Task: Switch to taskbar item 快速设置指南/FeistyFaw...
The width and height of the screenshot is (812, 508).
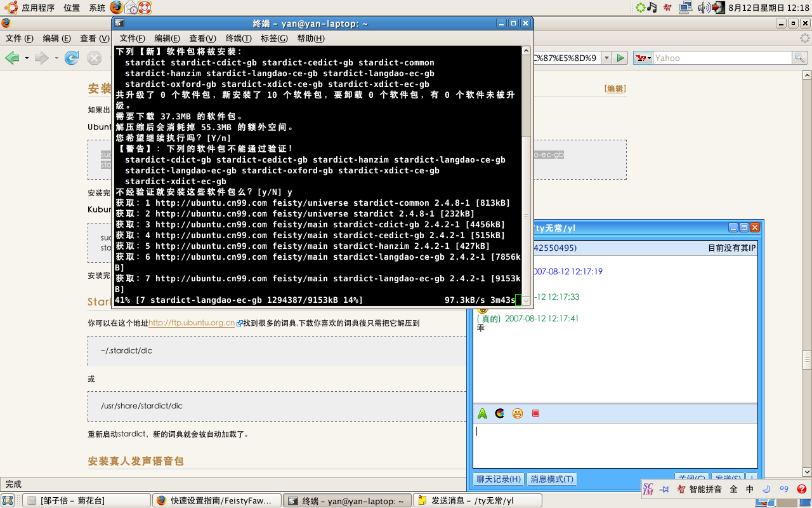Action: click(216, 501)
